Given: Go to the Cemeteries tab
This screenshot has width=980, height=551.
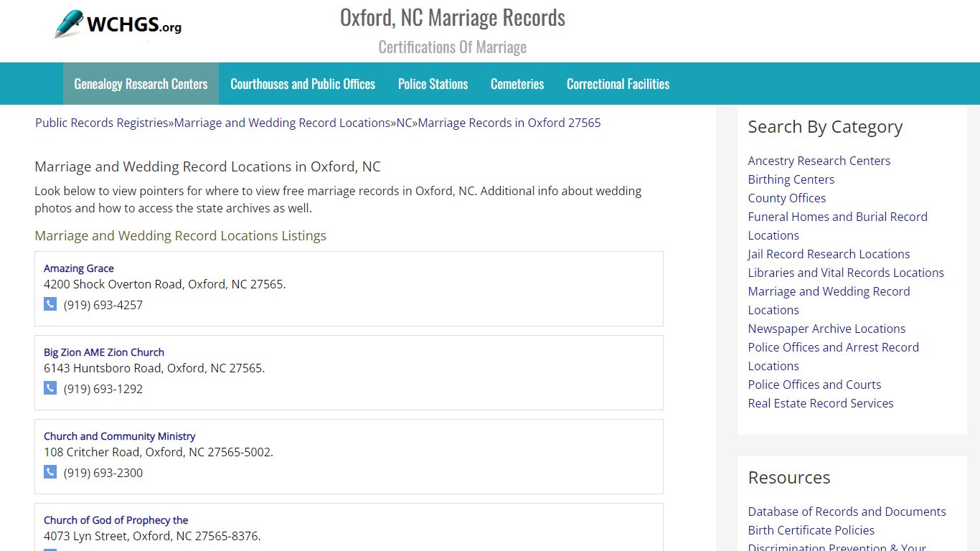Looking at the screenshot, I should (x=517, y=84).
